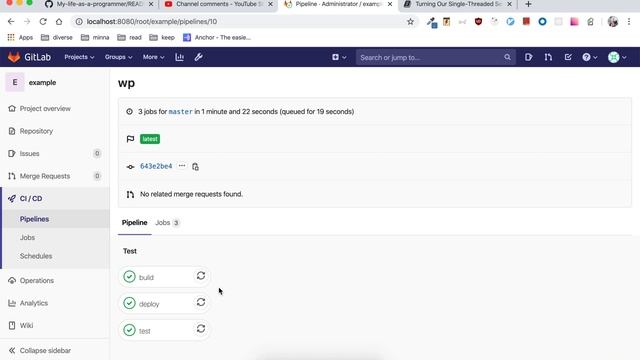Viewport: 640px width, 360px height.
Task: Click the build job passed status icon
Action: 129,277
